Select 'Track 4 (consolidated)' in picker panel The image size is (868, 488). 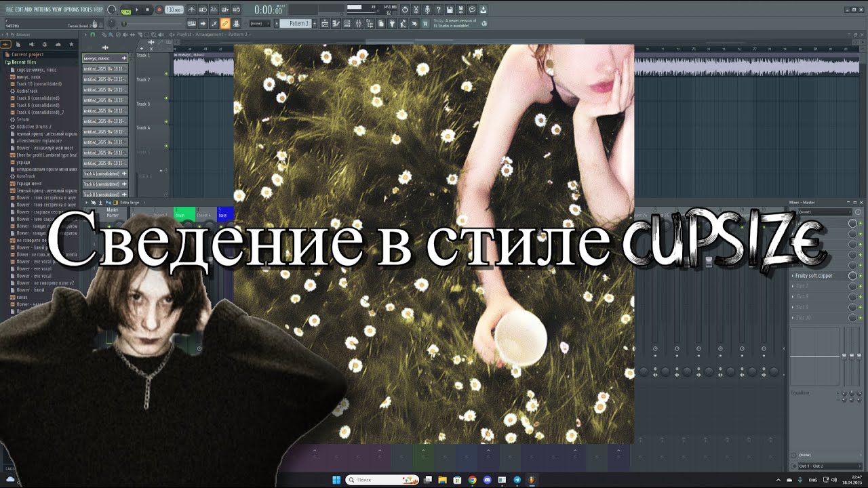pos(105,174)
